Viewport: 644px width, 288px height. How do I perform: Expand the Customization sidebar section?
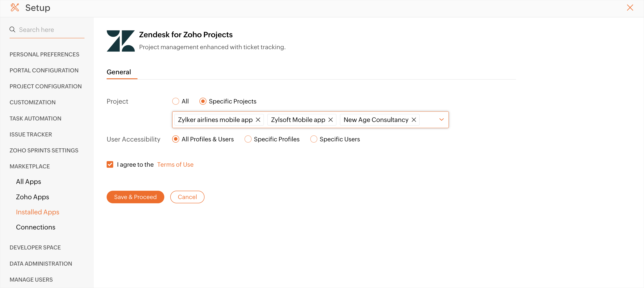click(x=33, y=102)
